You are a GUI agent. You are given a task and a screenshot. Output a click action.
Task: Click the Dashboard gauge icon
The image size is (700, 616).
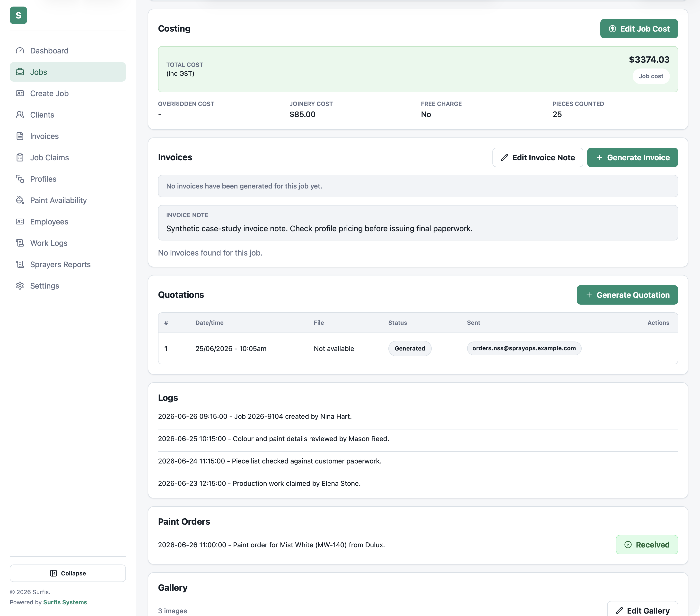click(x=20, y=51)
